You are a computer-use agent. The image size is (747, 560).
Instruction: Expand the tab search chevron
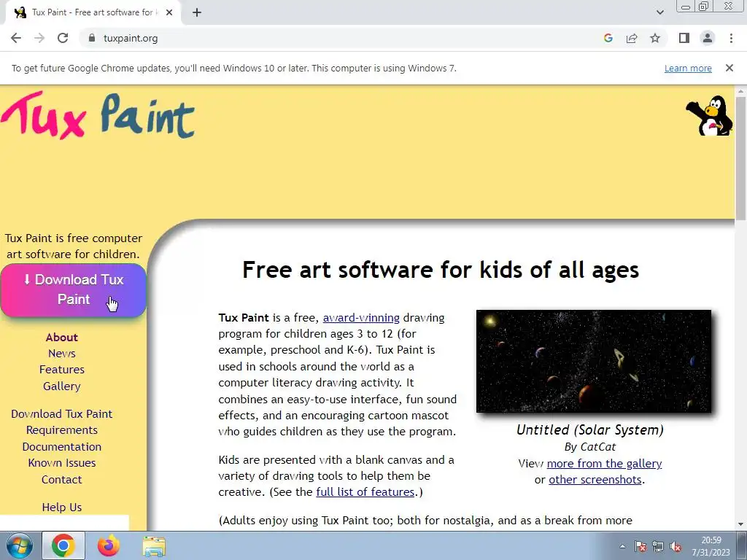coord(659,12)
